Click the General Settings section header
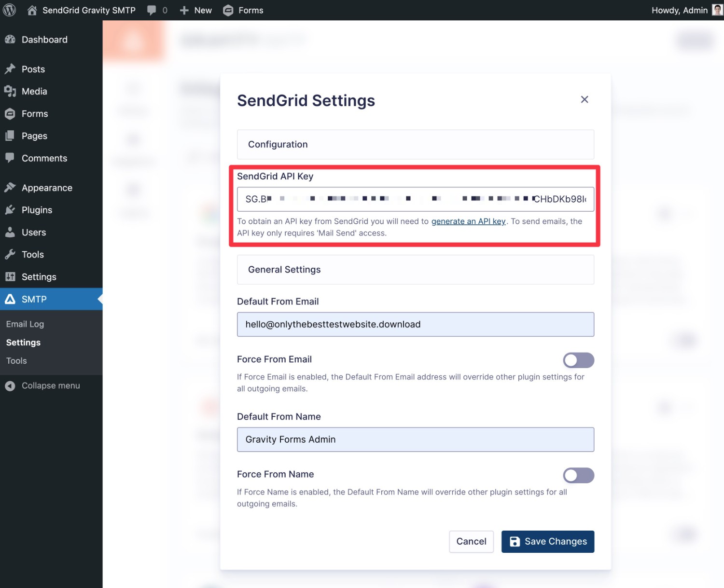This screenshot has height=588, width=724. click(416, 270)
